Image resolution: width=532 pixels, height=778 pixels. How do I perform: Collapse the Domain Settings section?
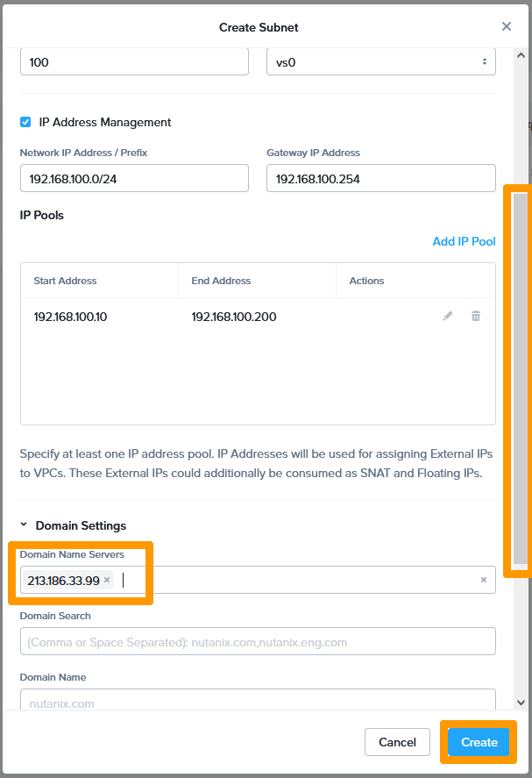pyautogui.click(x=24, y=525)
